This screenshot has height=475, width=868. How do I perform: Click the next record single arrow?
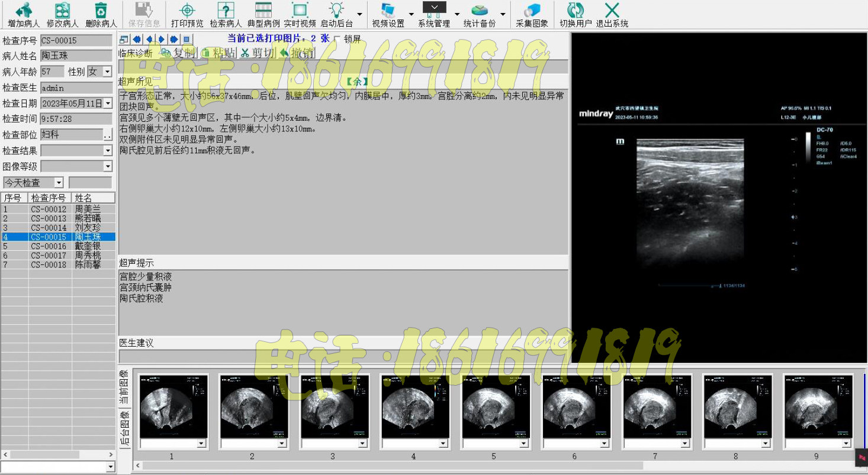161,40
